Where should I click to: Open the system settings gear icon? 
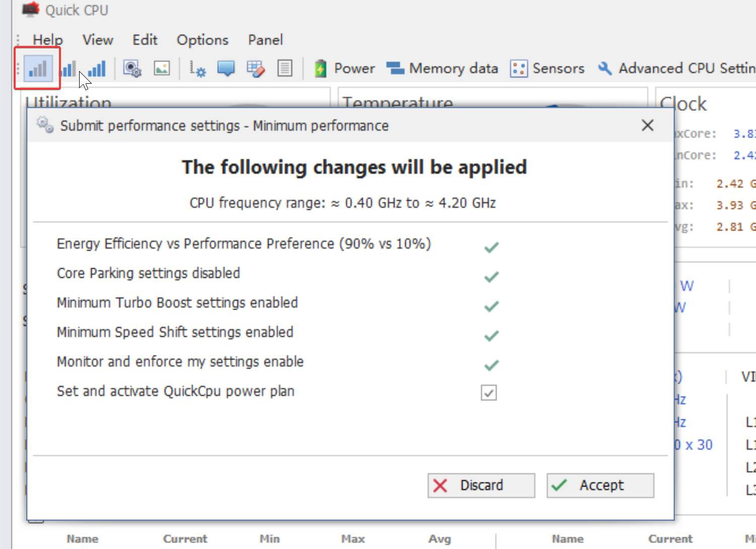point(132,69)
